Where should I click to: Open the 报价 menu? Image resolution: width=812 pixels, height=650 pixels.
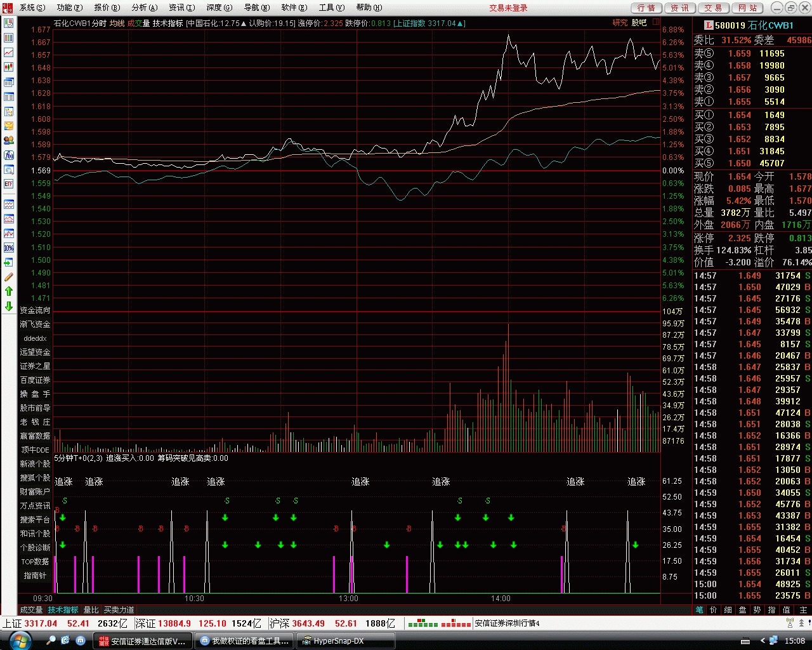[x=107, y=8]
